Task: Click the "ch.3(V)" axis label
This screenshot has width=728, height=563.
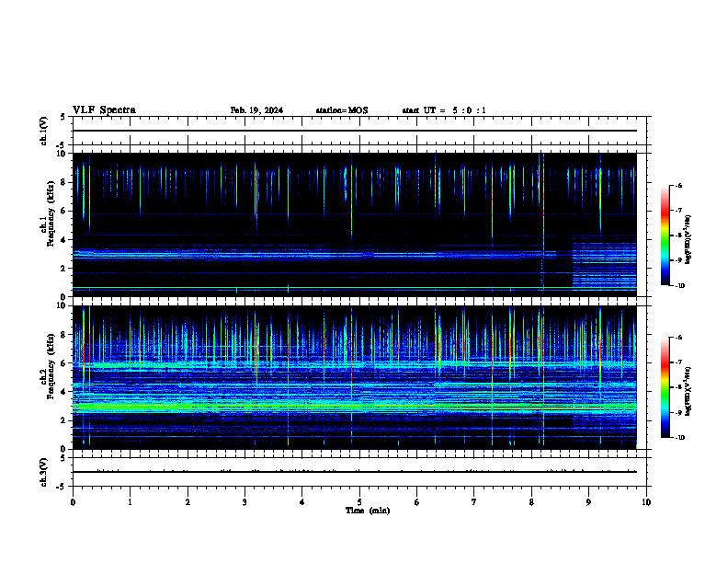Action: [x=44, y=472]
